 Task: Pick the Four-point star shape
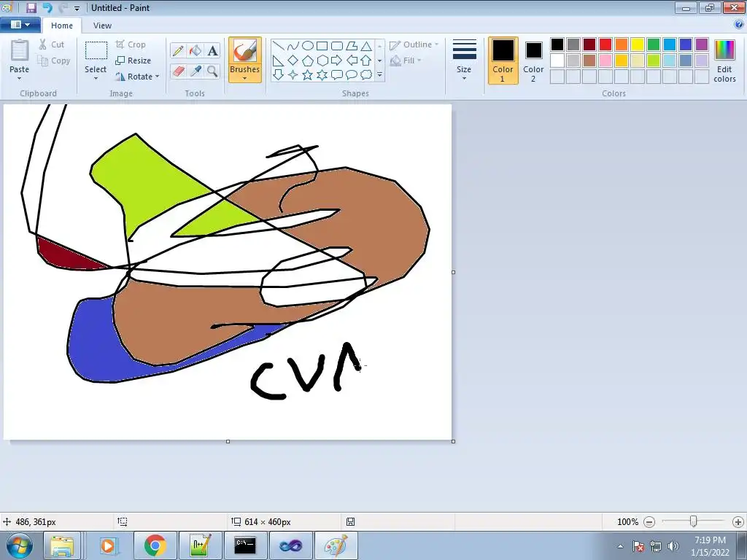(x=293, y=75)
